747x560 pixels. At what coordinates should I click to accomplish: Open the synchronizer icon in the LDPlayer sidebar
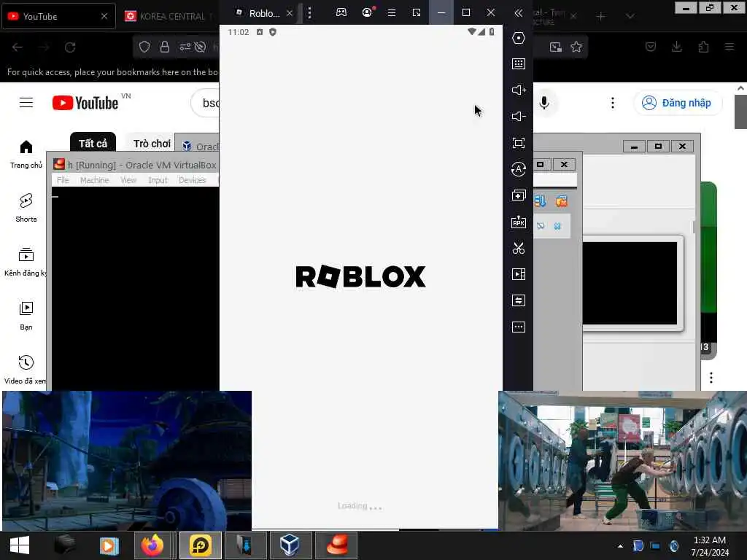(519, 300)
